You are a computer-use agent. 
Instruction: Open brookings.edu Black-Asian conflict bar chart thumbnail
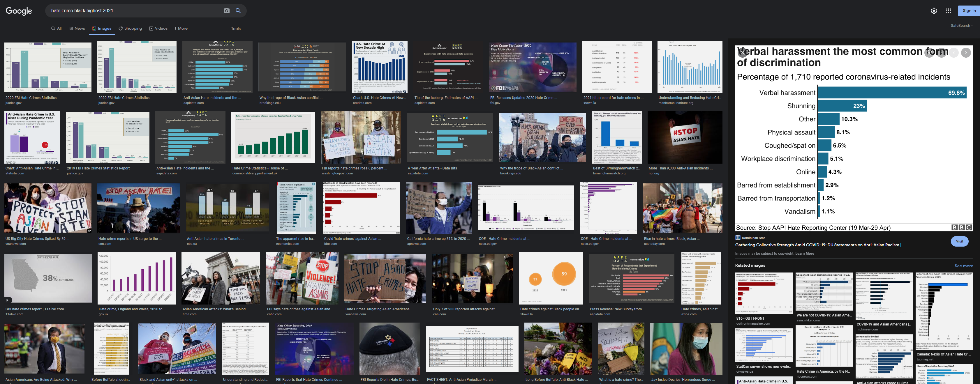coord(302,67)
